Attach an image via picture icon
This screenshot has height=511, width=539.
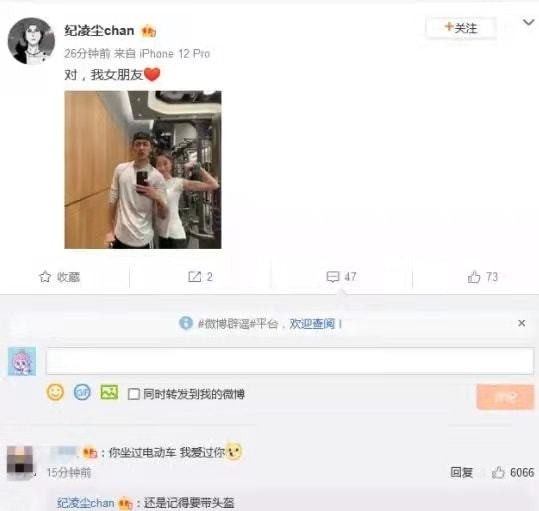pos(109,392)
